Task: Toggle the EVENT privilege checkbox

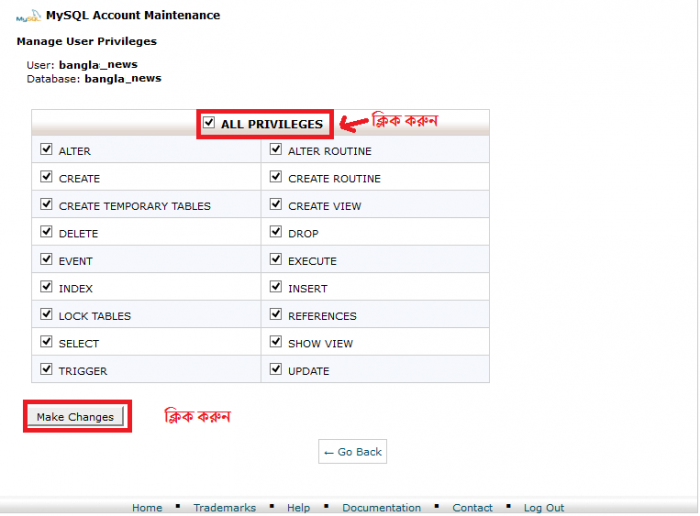Action: point(46,259)
